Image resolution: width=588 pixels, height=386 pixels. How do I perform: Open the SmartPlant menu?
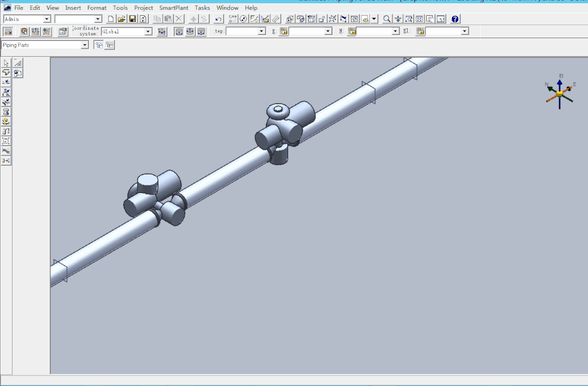point(174,8)
